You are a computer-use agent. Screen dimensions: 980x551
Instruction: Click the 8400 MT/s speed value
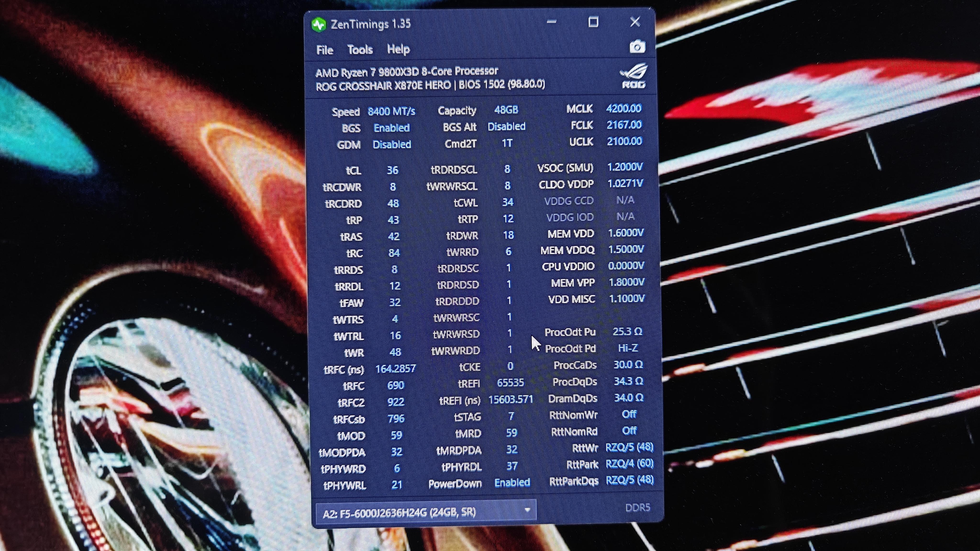(x=391, y=111)
